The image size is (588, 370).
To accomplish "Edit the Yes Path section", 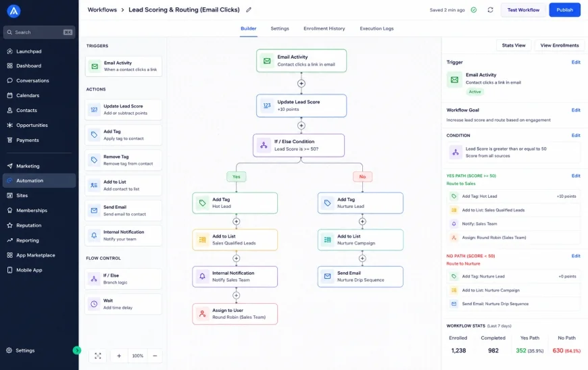I will (576, 176).
